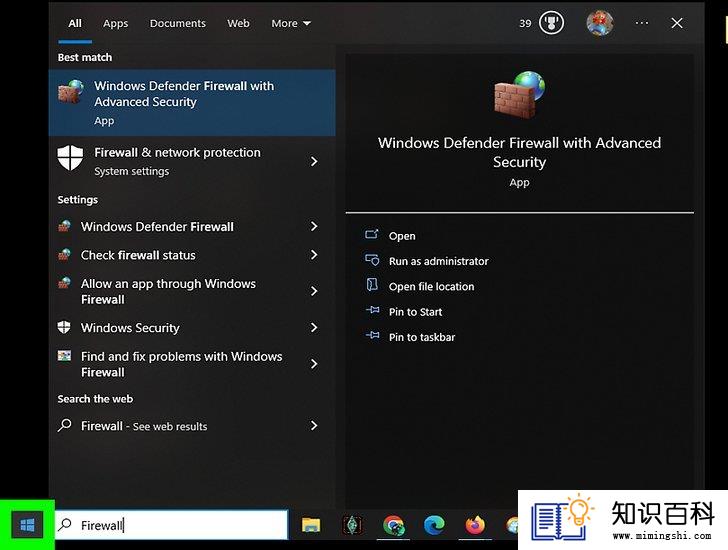Launch Google Chrome from the taskbar
This screenshot has width=728, height=550.
tap(393, 525)
